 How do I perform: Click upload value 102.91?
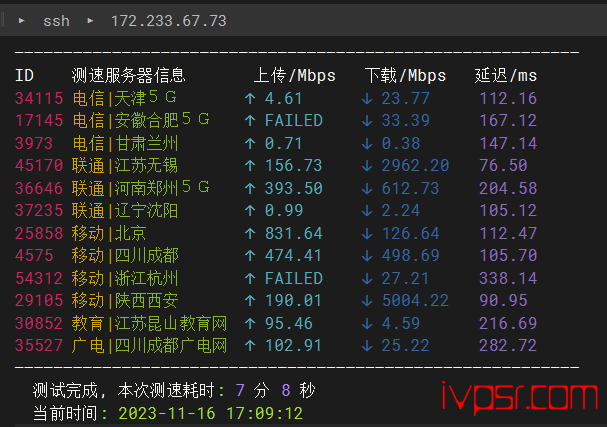pos(293,345)
